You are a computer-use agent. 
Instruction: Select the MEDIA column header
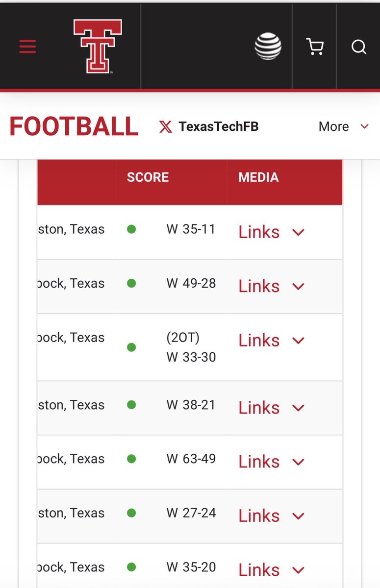(x=258, y=177)
